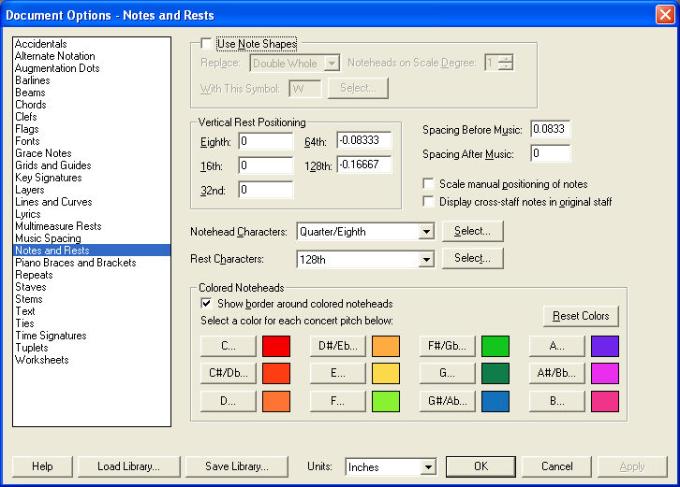This screenshot has height=487, width=680.
Task: Click the red color swatch for C
Action: point(276,346)
